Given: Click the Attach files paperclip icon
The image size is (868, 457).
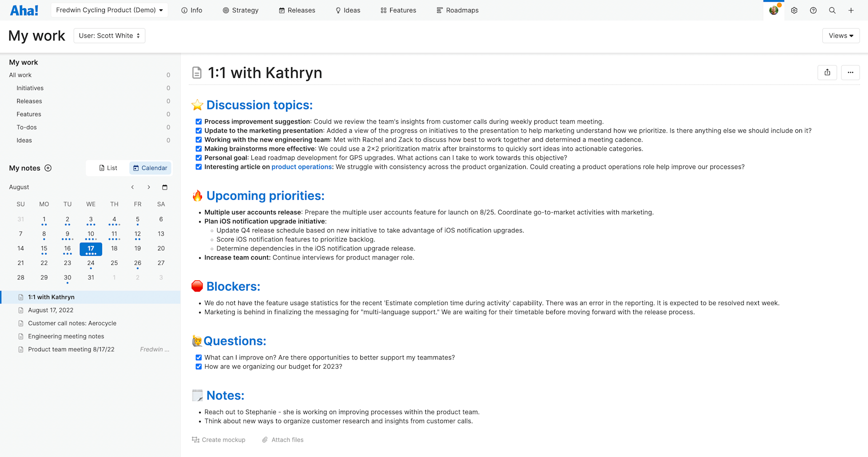Looking at the screenshot, I should click(x=265, y=440).
